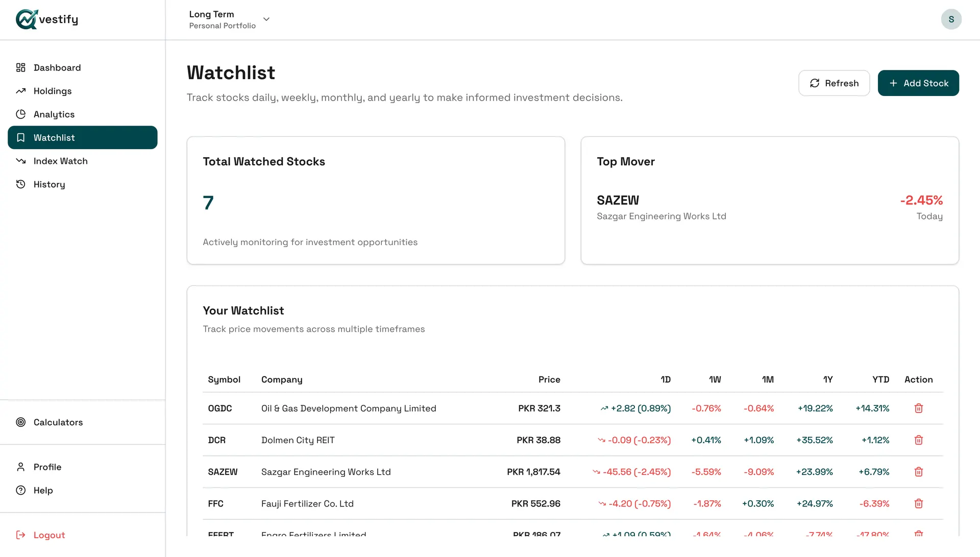Open the Profile page link

83,467
